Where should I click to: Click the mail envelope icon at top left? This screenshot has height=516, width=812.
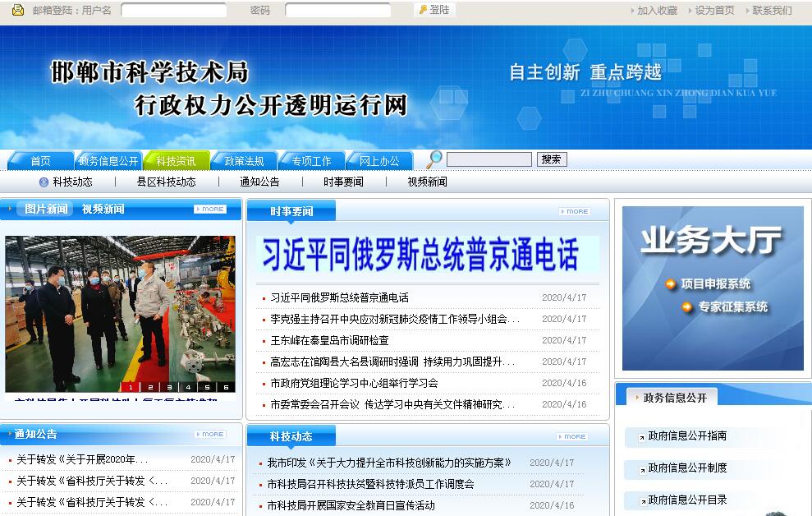tap(17, 10)
